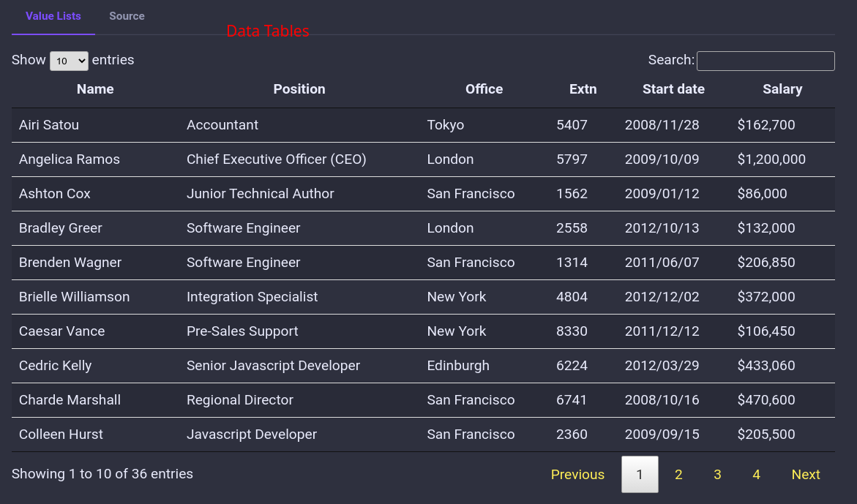Sort table by Name column header
Viewport: 857px width, 504px height.
click(x=95, y=89)
